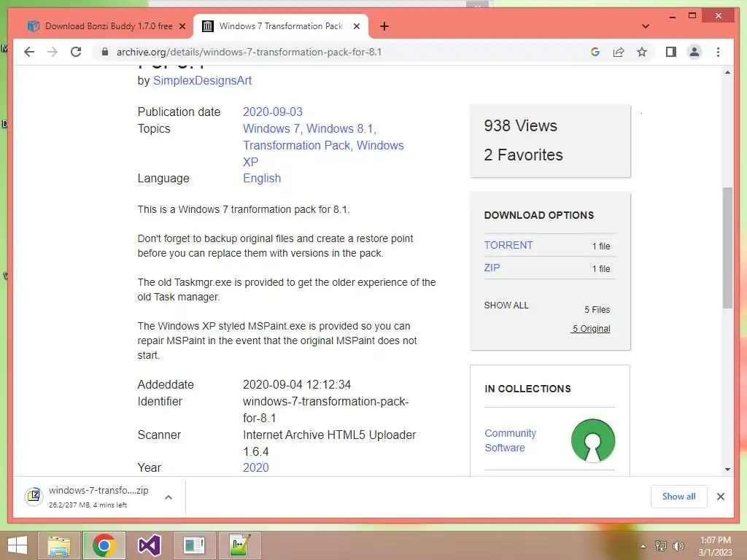This screenshot has width=747, height=560.
Task: Click page scrollbar up arrow
Action: 727,72
